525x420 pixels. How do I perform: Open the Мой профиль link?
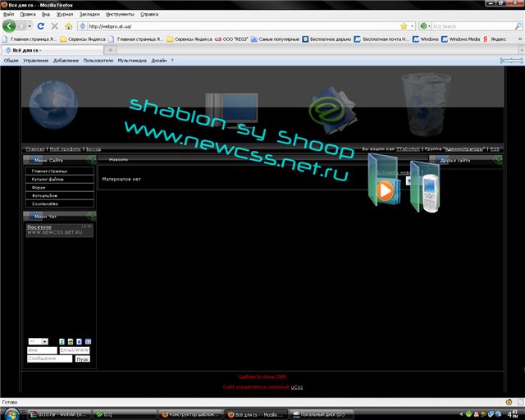(x=66, y=149)
